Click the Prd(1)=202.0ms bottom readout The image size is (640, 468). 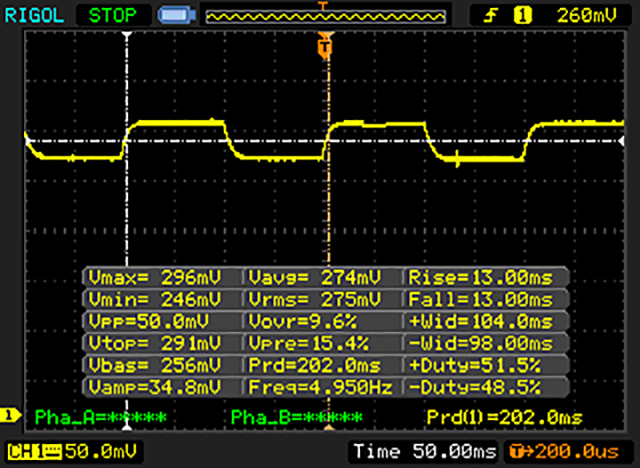coord(505,417)
